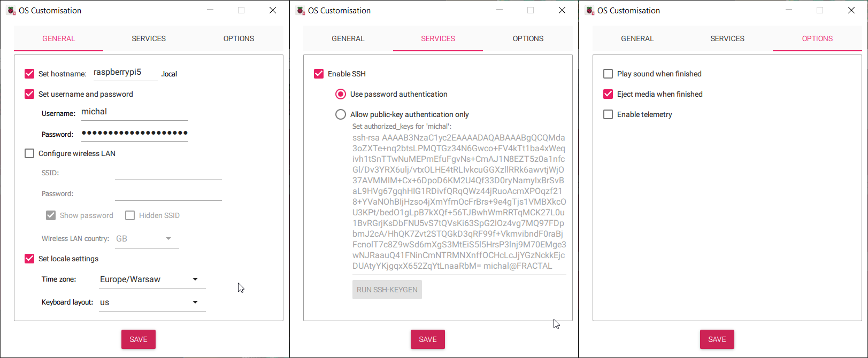The image size is (868, 358).
Task: Enable the Configure wireless LAN checkbox
Action: click(29, 153)
